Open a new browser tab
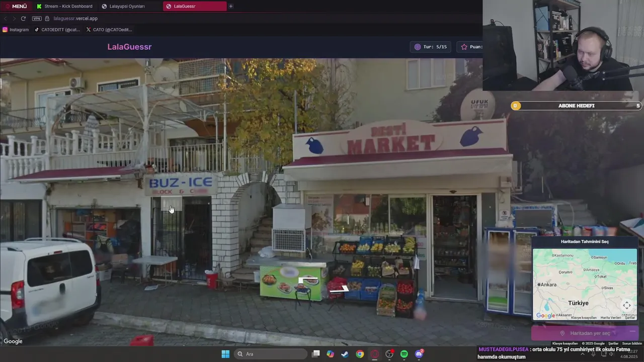The height and width of the screenshot is (362, 644). pos(231,6)
